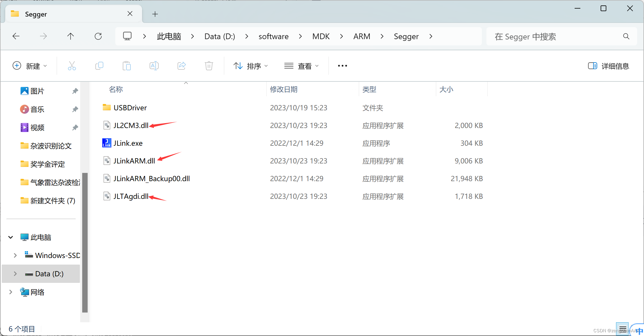Click MDK in the address breadcrumb
Image resolution: width=644 pixels, height=336 pixels.
[321, 36]
